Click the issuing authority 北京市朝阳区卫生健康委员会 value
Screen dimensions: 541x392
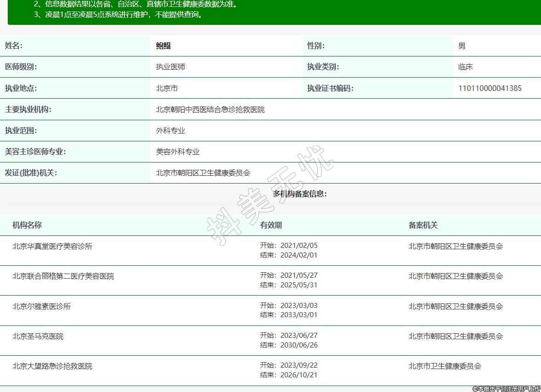tap(203, 173)
